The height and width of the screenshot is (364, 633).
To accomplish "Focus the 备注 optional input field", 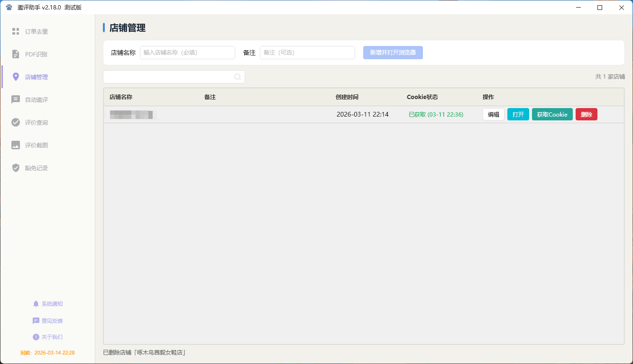I will [x=307, y=53].
